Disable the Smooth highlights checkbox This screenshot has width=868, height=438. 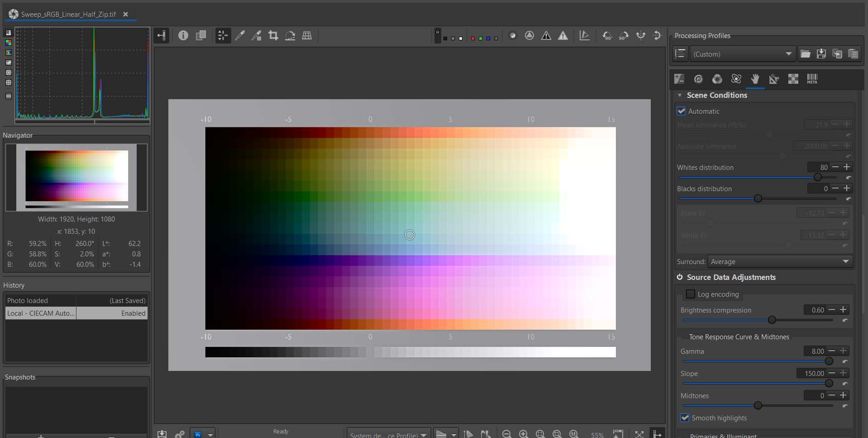click(x=685, y=418)
